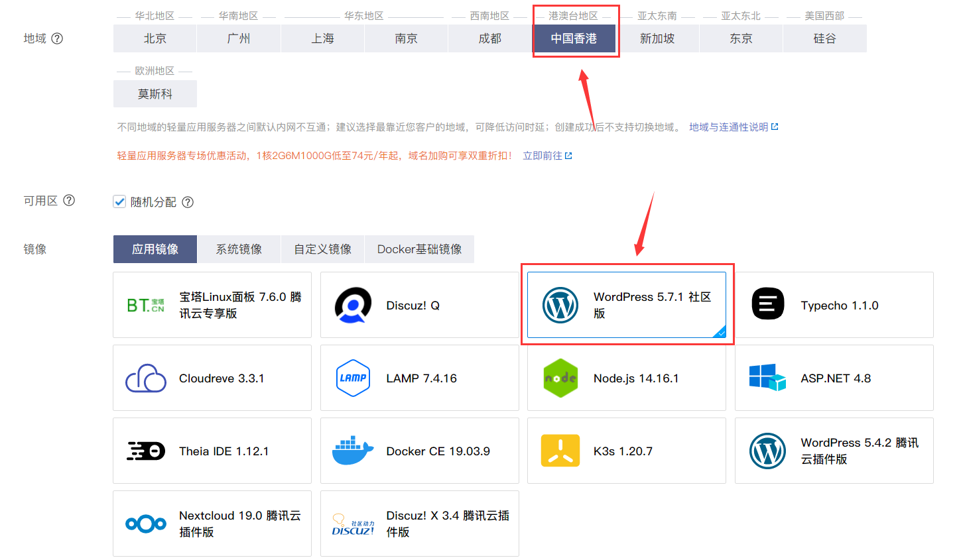This screenshot has width=961, height=560.
Task: Choose the LAMP 7.4.16 image card
Action: tap(419, 378)
